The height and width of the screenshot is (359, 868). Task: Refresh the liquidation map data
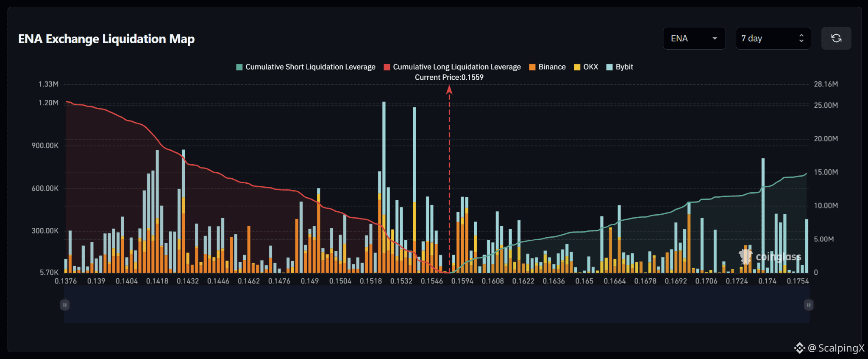pos(836,38)
